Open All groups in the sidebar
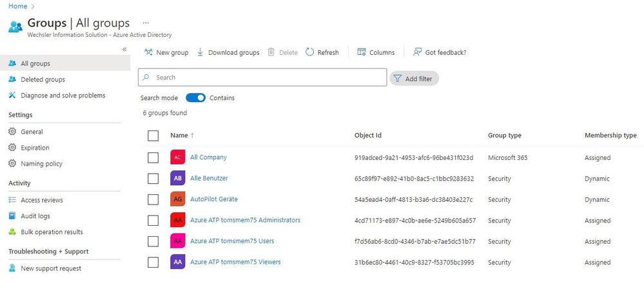This screenshot has height=289, width=644. point(65,63)
